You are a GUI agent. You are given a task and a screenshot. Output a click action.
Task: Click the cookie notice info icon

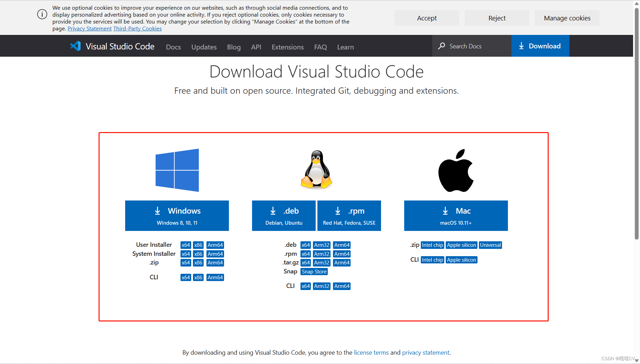(x=42, y=14)
